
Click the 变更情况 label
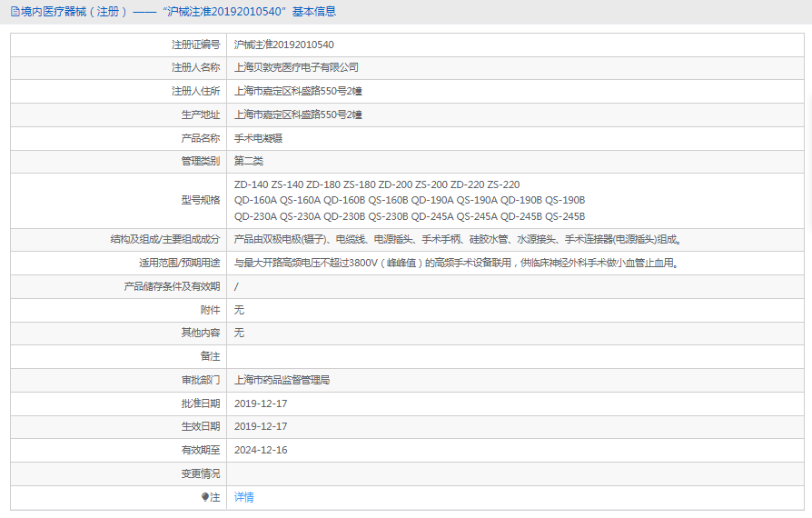coord(201,474)
